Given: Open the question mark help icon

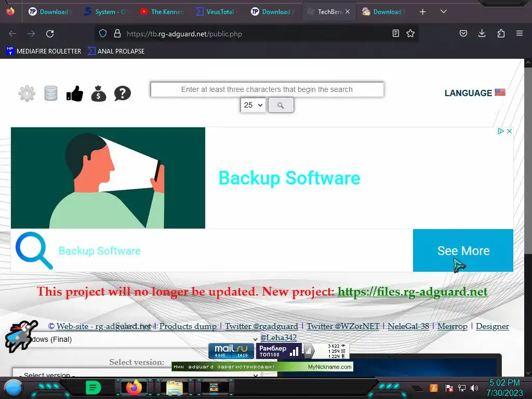Looking at the screenshot, I should click(123, 94).
